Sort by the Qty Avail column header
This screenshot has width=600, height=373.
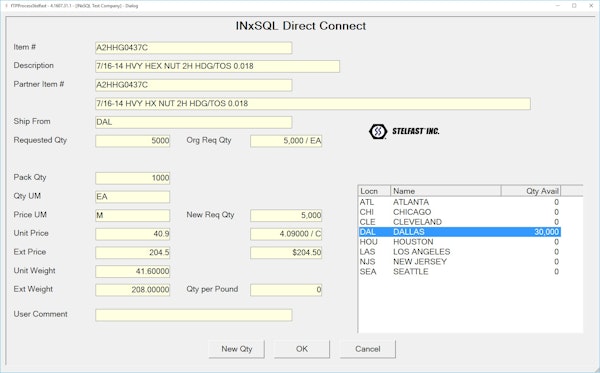pyautogui.click(x=531, y=191)
